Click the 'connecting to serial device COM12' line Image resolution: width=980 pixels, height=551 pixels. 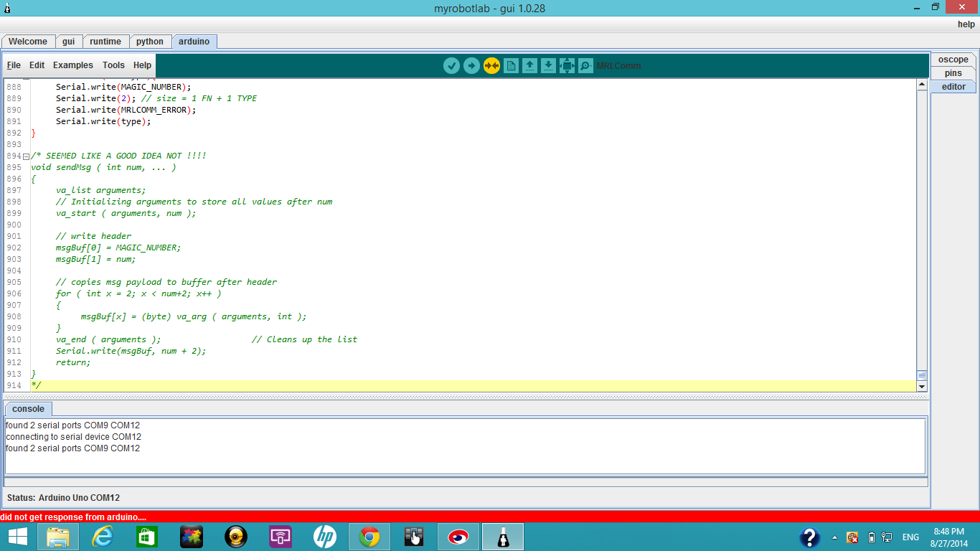[x=73, y=437]
